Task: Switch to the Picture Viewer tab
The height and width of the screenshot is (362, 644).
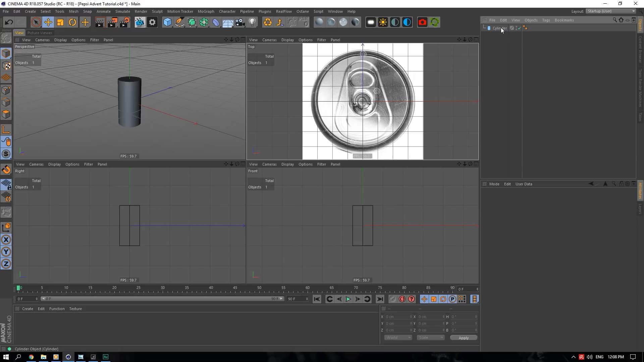Action: tap(40, 33)
